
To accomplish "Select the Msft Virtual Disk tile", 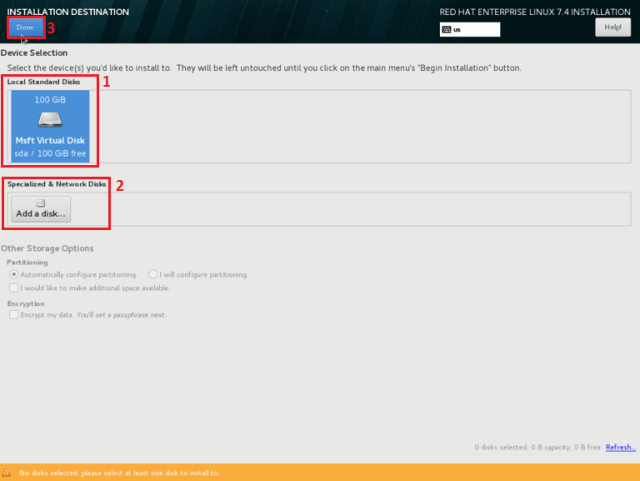I will [50, 126].
